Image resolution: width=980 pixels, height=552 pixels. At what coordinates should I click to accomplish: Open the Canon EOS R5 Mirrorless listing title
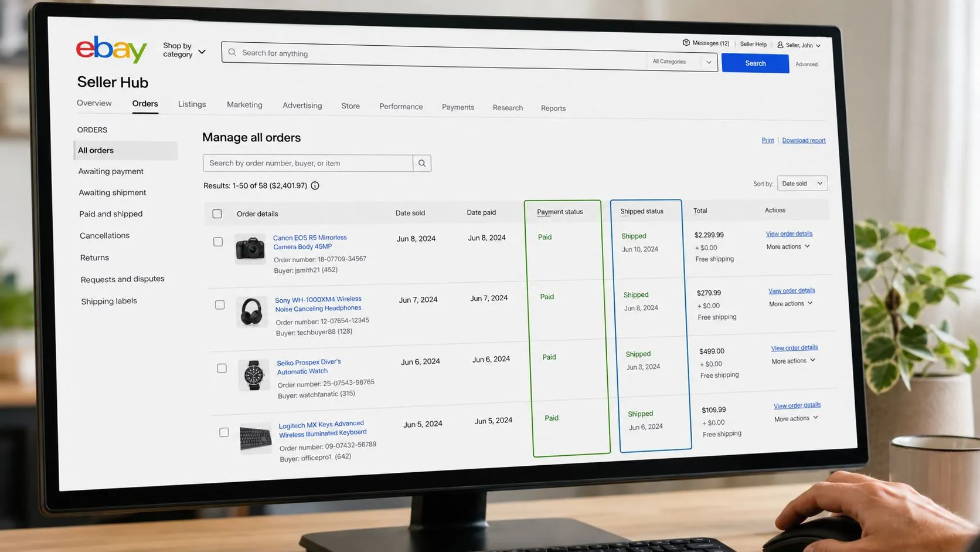[x=309, y=242]
